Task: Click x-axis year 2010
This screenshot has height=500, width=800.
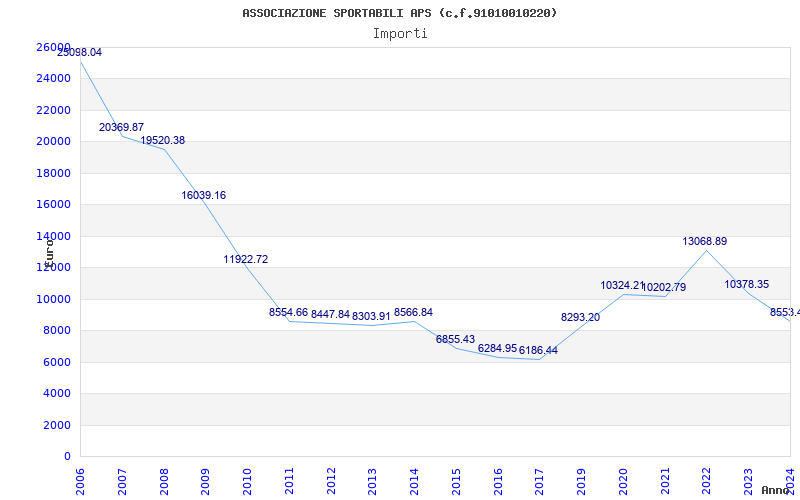Action: (247, 481)
